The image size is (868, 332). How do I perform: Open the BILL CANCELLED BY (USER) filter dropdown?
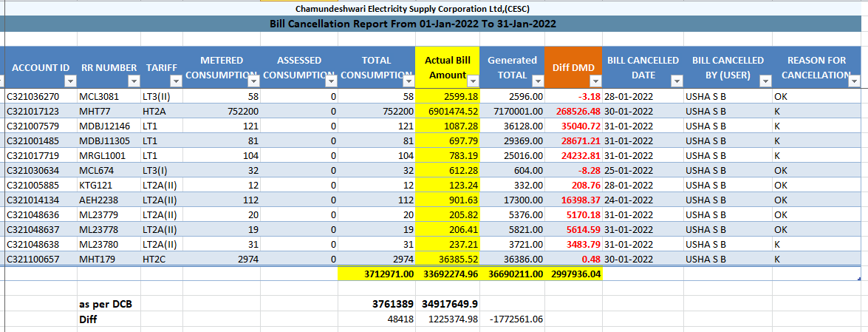point(765,81)
